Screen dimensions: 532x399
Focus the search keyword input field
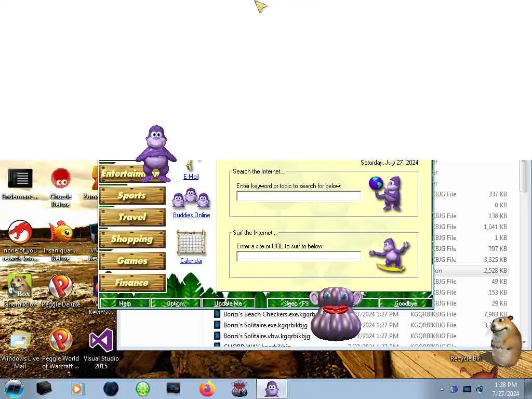point(299,196)
